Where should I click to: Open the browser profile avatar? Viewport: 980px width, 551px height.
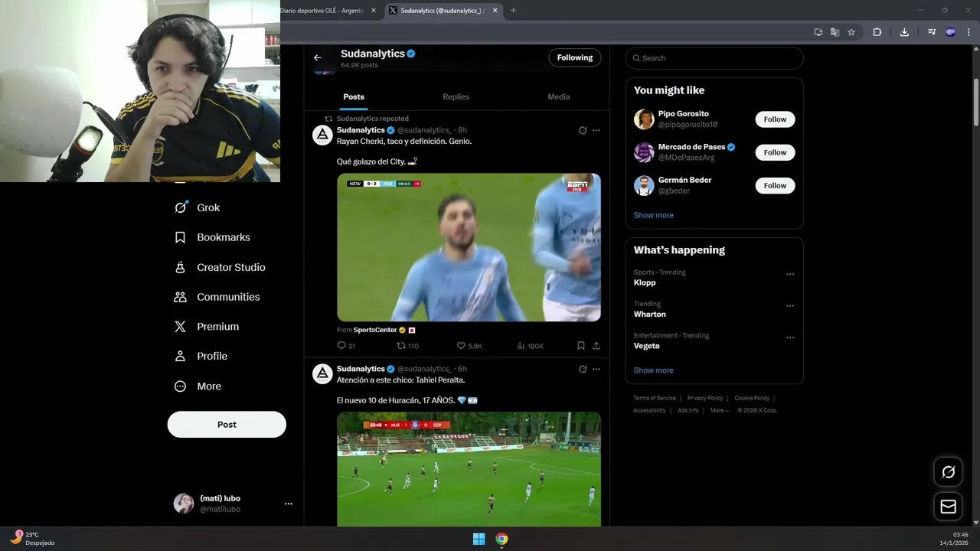[x=950, y=32]
